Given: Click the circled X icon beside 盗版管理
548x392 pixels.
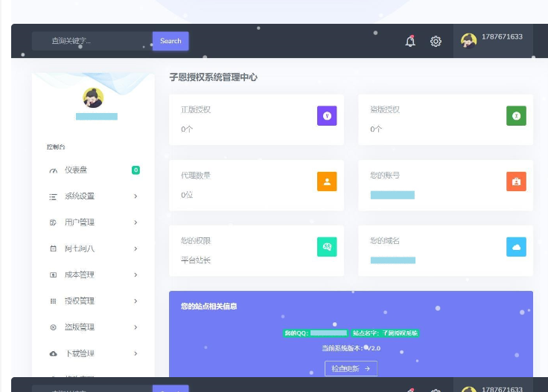Looking at the screenshot, I should click(53, 327).
